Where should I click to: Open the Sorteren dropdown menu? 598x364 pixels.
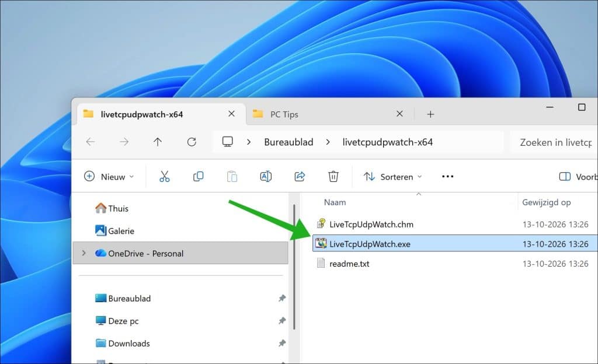(x=393, y=177)
